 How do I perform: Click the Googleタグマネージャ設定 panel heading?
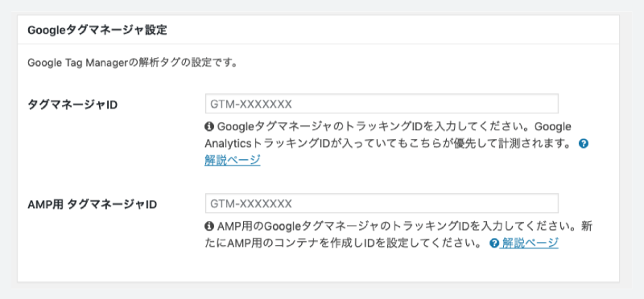point(97,31)
